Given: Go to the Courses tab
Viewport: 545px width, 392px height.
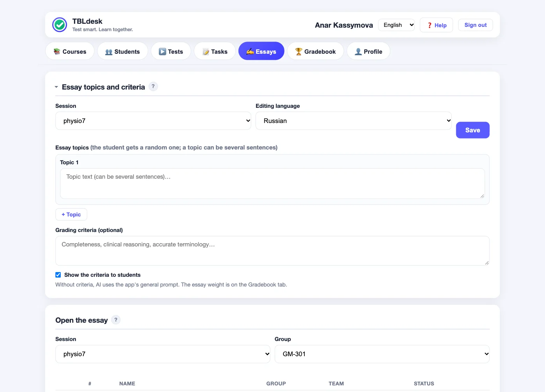Looking at the screenshot, I should pos(70,51).
